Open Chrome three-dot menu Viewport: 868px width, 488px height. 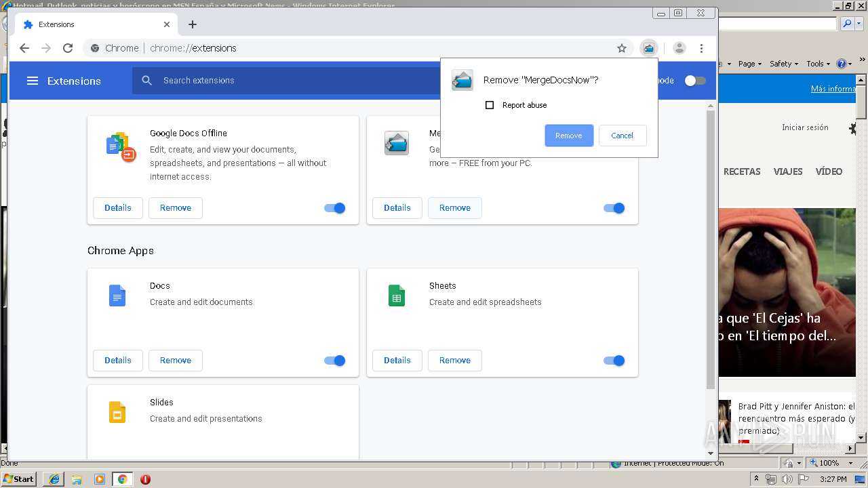pyautogui.click(x=701, y=48)
